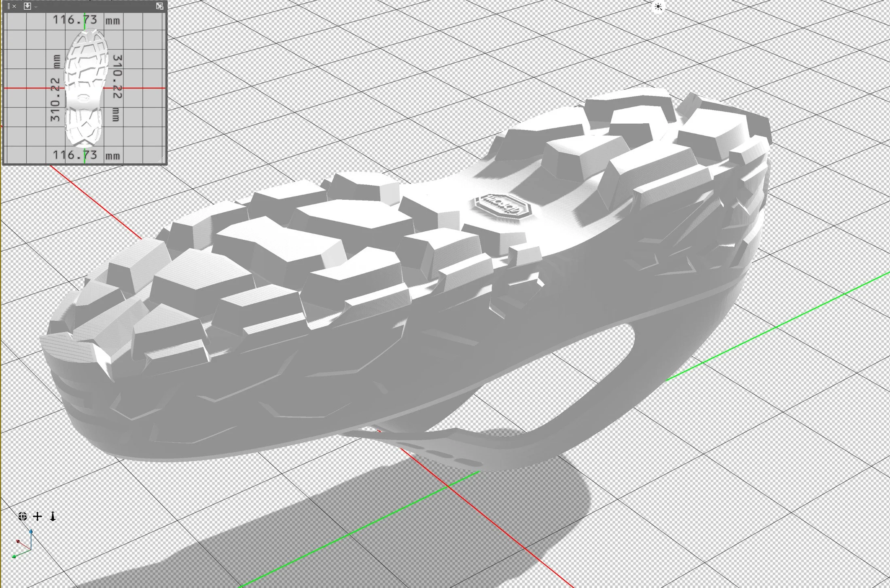Click the orbit/rotate view globe icon
The height and width of the screenshot is (588, 890).
(23, 516)
